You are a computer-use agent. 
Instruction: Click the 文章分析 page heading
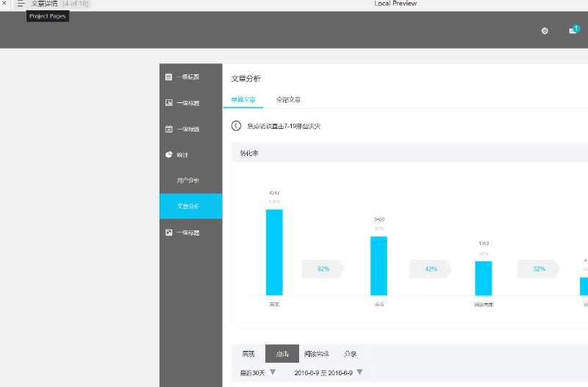point(246,79)
